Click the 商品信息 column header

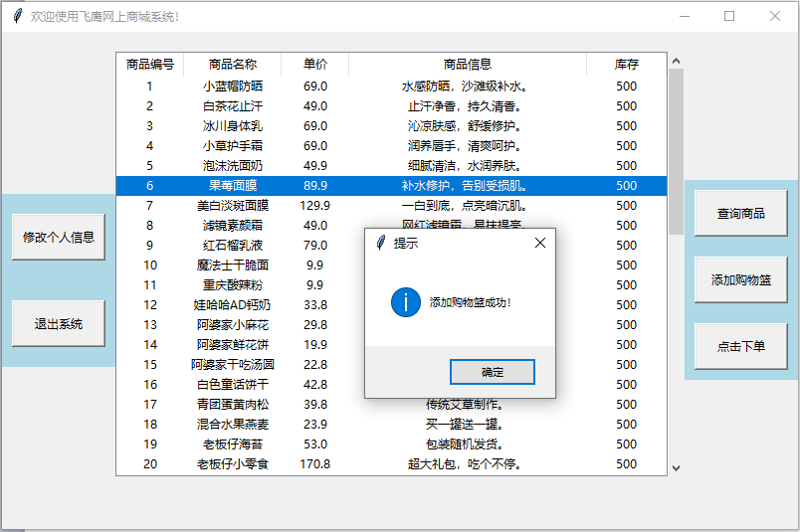coord(468,65)
